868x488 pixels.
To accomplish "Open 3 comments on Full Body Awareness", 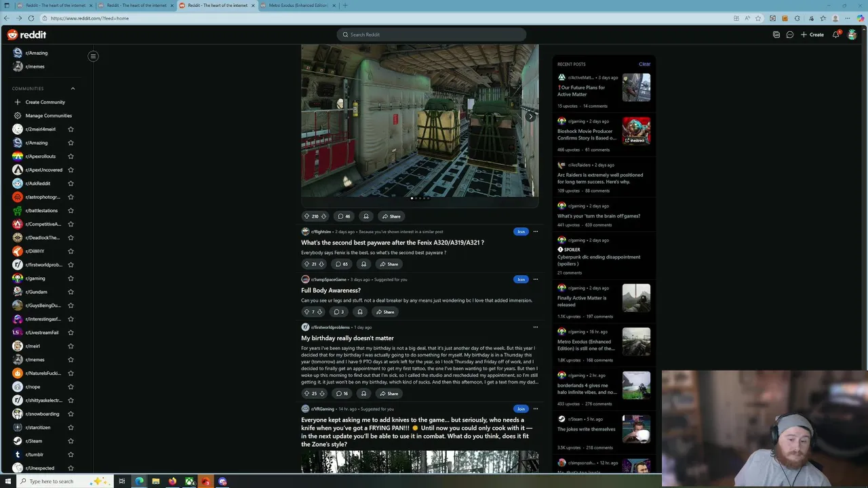I will coord(338,312).
